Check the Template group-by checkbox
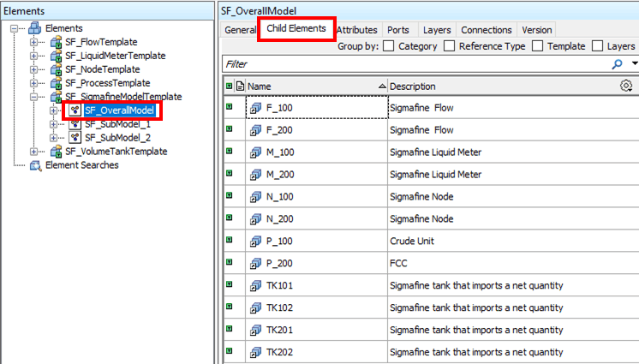The image size is (639, 364). pos(538,46)
